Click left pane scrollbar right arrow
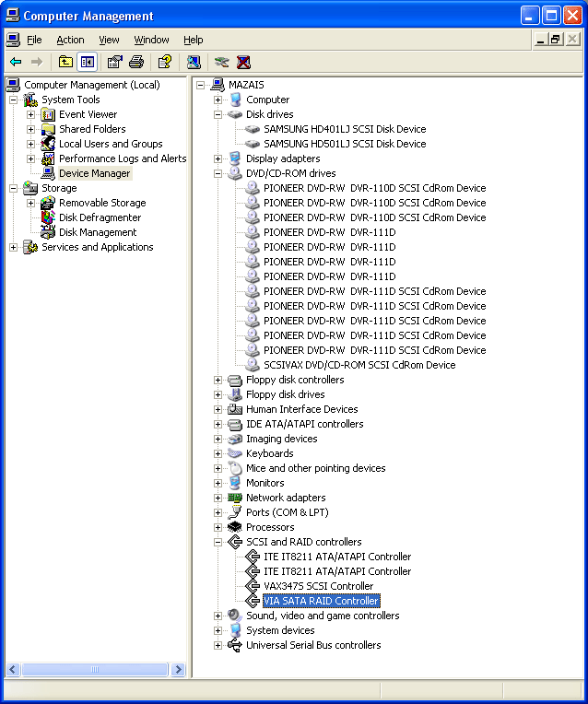The height and width of the screenshot is (704, 588). click(178, 669)
